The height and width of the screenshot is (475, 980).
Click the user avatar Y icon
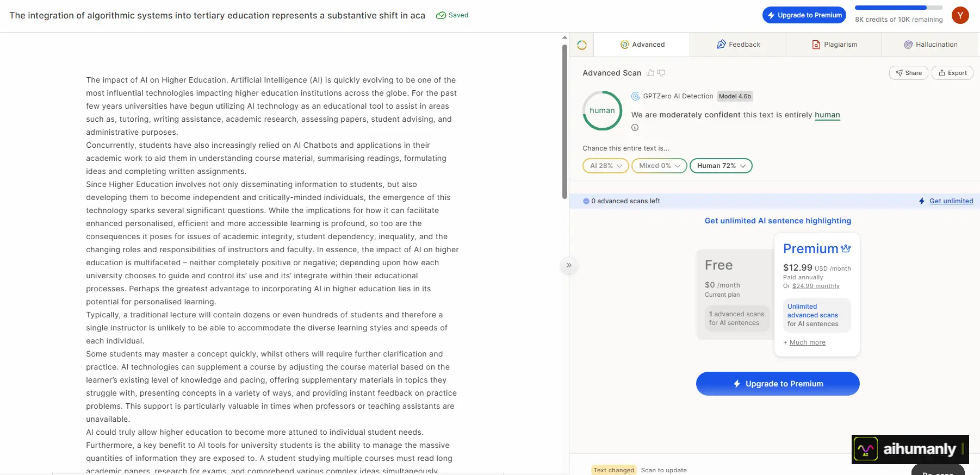pyautogui.click(x=960, y=15)
